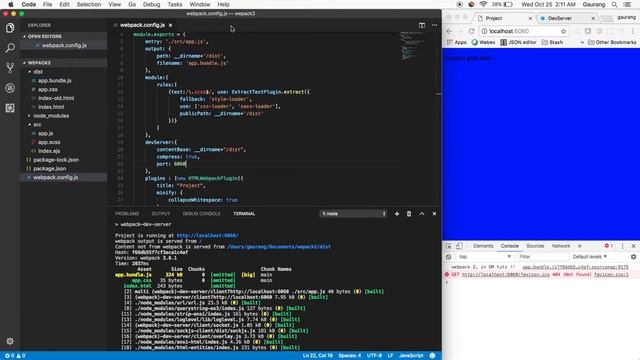Open the Wi-Fi status menu in menu bar

pos(483,4)
